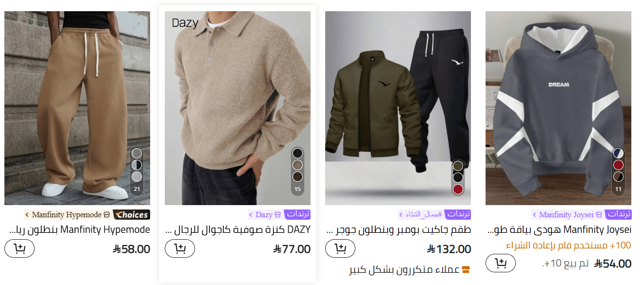The height and width of the screenshot is (285, 644).
Task: Open the Dazy brand tag chevron
Action: 251,215
